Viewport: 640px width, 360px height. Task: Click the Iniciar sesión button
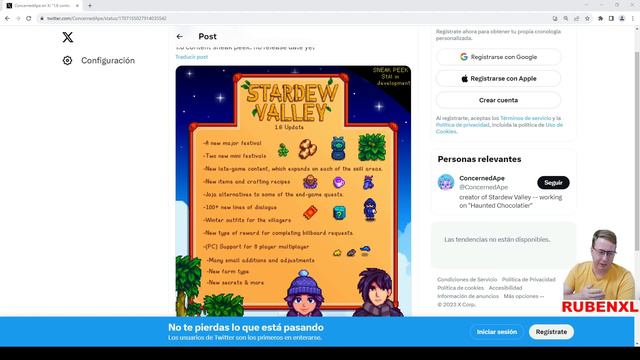click(x=497, y=332)
